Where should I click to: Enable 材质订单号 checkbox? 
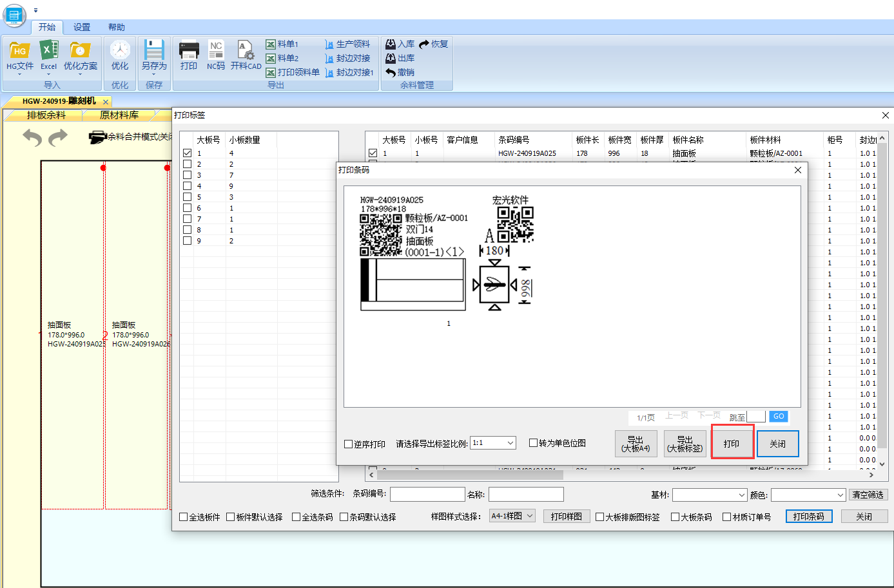(x=726, y=517)
